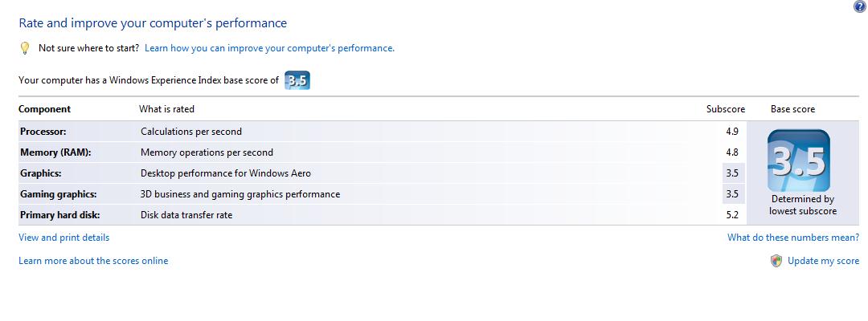868x321 pixels.
Task: Open the help question mark icon
Action: tap(862, 6)
